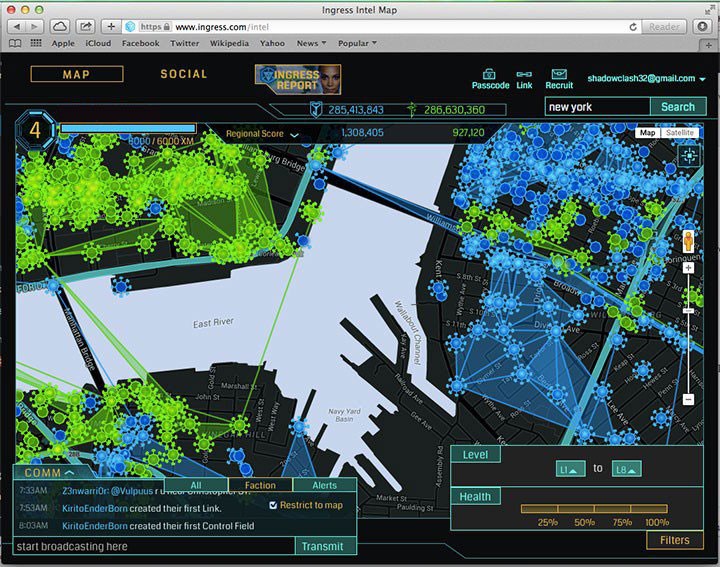The image size is (720, 567).
Task: Click player name Z3nwarri0r in COMM
Action: coord(85,491)
